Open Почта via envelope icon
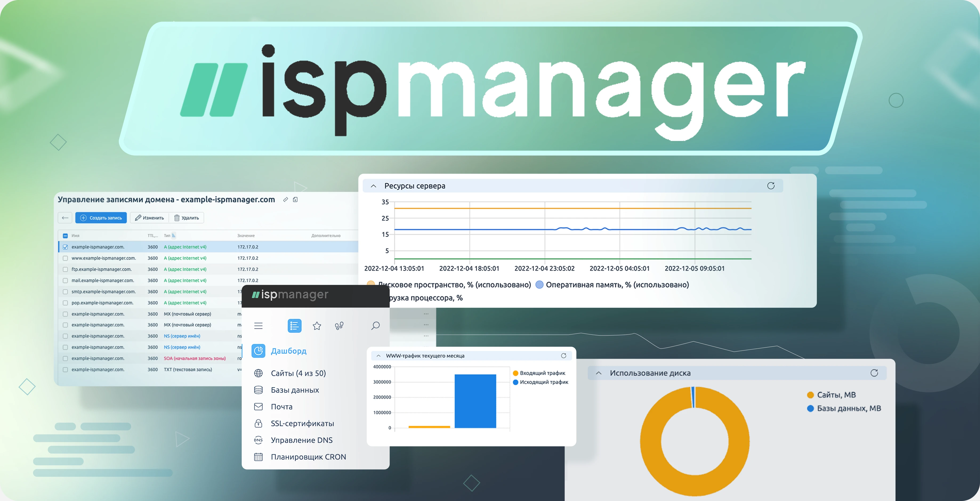This screenshot has height=501, width=980. coord(259,407)
